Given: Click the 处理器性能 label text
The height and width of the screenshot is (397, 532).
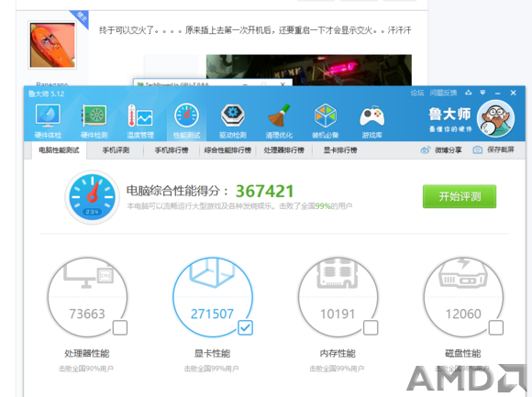Looking at the screenshot, I should pyautogui.click(x=87, y=354).
